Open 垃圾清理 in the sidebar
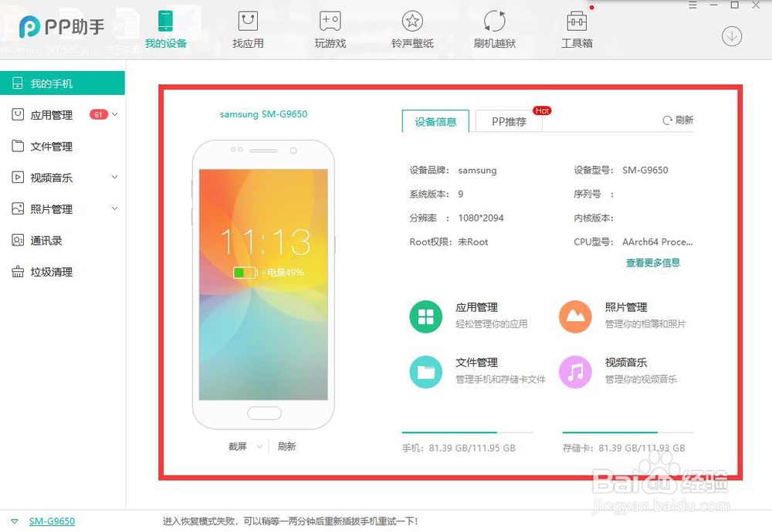 [51, 272]
